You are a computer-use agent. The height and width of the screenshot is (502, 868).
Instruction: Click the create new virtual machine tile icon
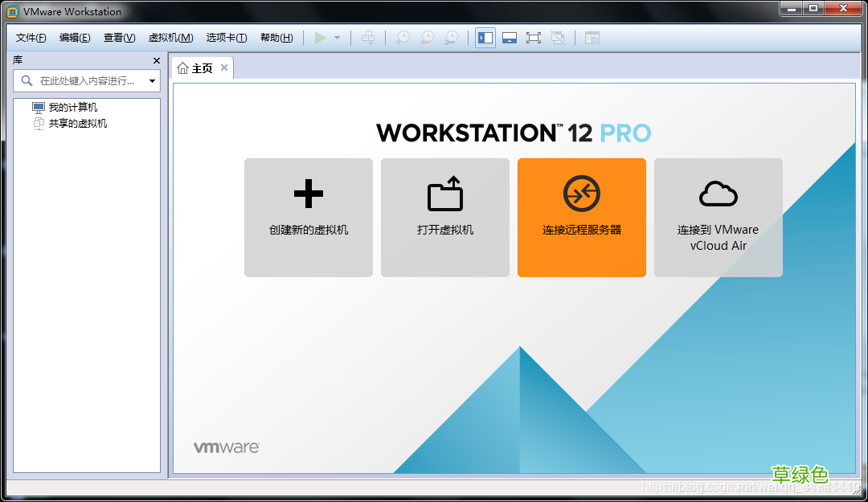coord(309,193)
